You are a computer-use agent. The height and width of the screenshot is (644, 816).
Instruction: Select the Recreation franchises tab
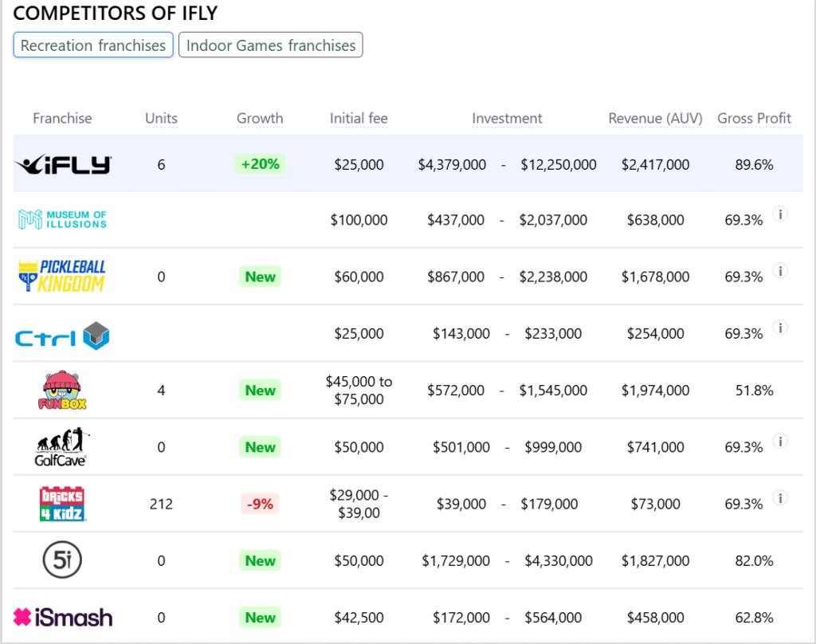93,45
